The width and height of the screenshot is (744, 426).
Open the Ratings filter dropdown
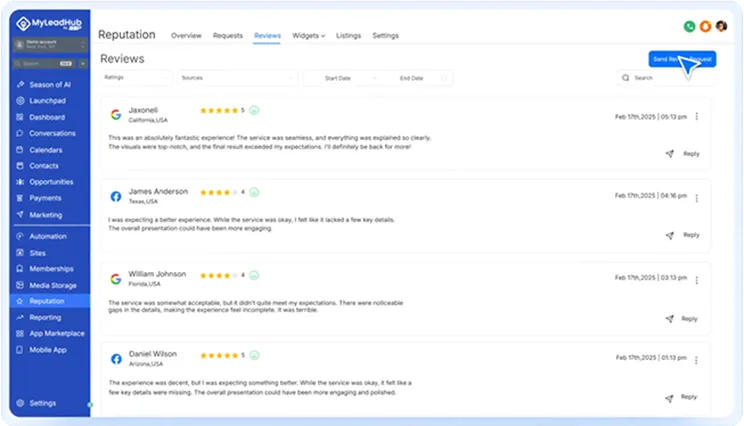point(137,78)
